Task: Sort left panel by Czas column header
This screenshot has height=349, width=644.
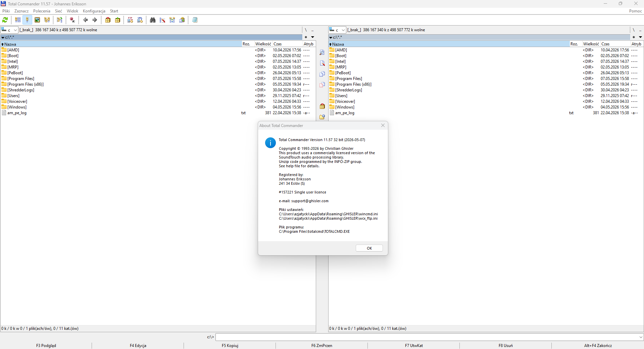Action: pos(288,44)
